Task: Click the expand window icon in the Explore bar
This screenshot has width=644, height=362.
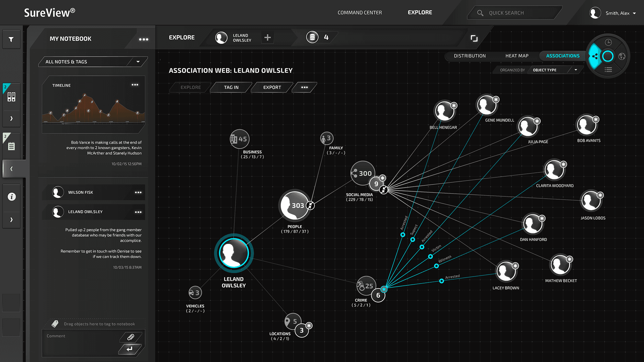Action: pos(474,38)
